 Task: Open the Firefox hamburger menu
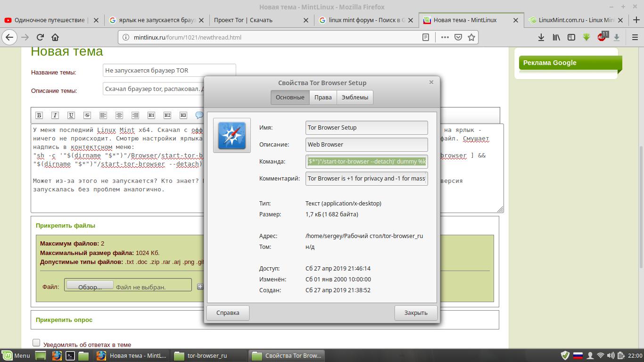pyautogui.click(x=635, y=37)
